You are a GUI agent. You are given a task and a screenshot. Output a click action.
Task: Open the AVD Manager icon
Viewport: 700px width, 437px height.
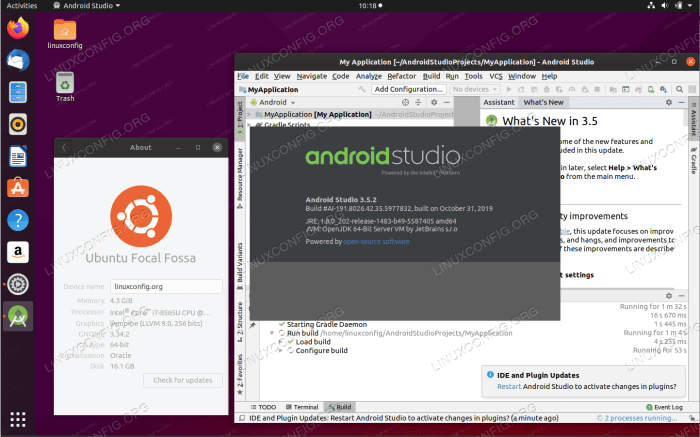[651, 89]
